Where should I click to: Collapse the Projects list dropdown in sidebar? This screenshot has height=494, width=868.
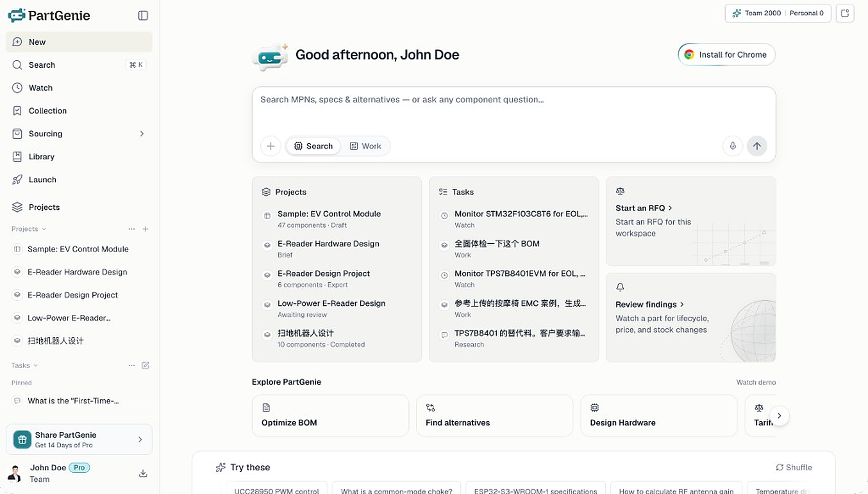point(28,229)
